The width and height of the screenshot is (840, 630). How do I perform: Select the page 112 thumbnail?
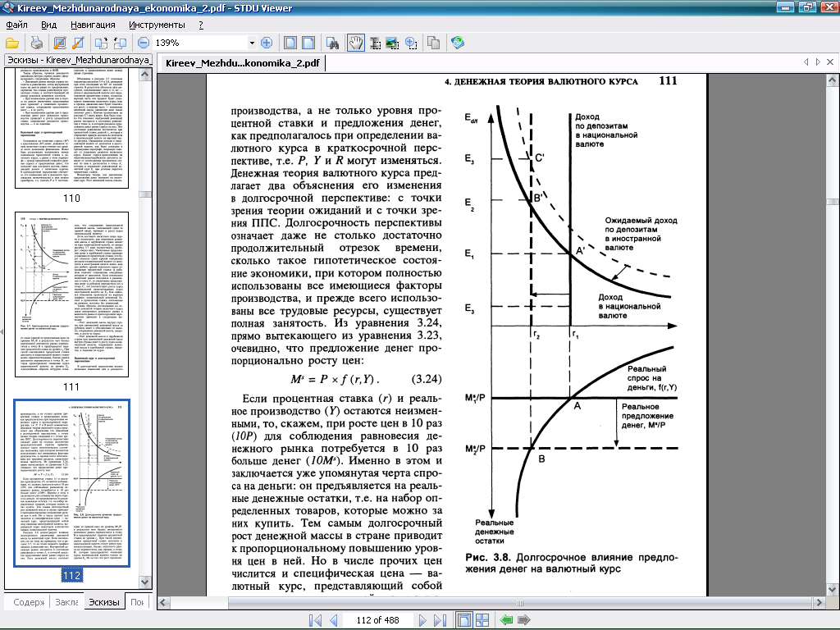[72, 482]
